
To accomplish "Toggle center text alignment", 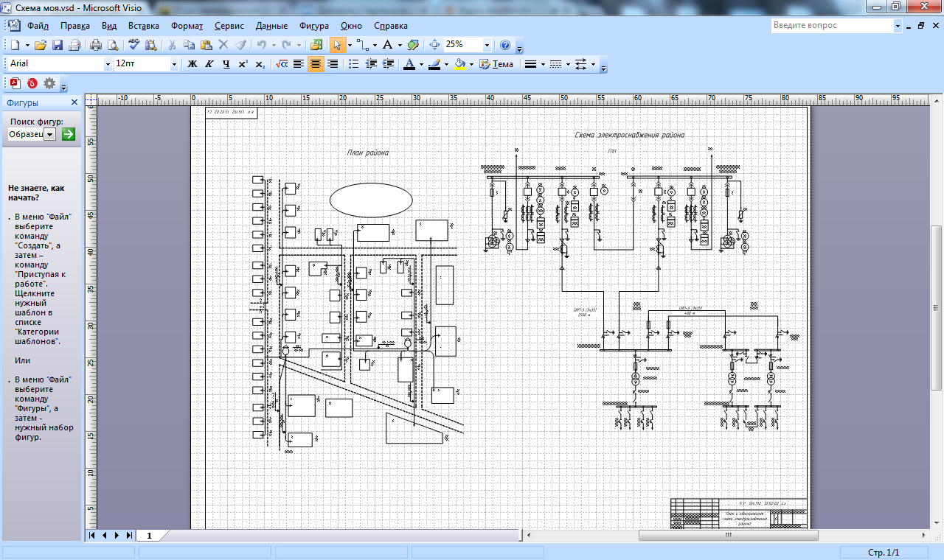I will tap(316, 64).
